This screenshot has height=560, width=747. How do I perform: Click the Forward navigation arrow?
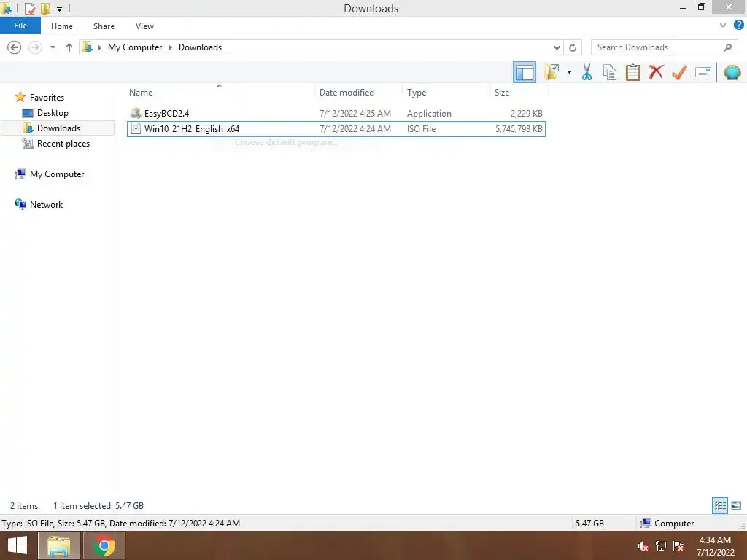click(x=35, y=47)
